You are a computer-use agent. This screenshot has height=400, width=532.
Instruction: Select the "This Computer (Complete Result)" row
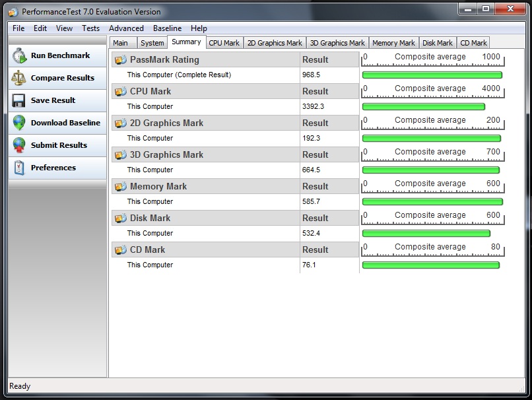(x=235, y=75)
